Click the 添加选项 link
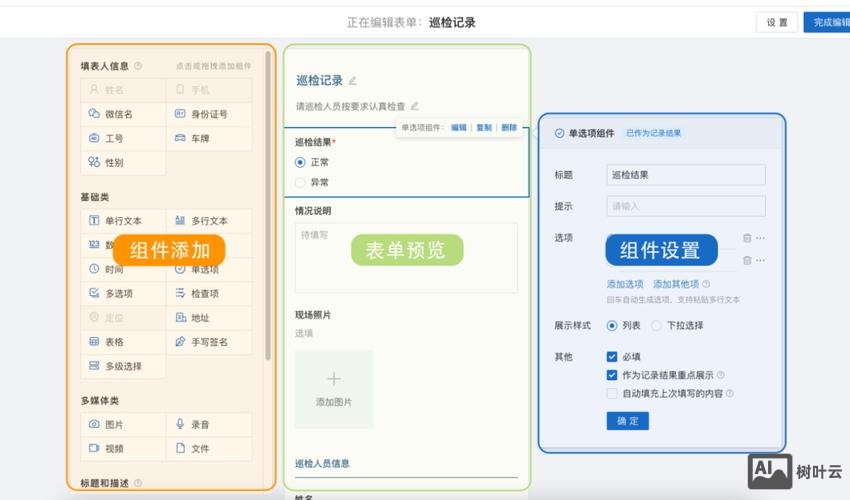850x500 pixels. click(625, 284)
